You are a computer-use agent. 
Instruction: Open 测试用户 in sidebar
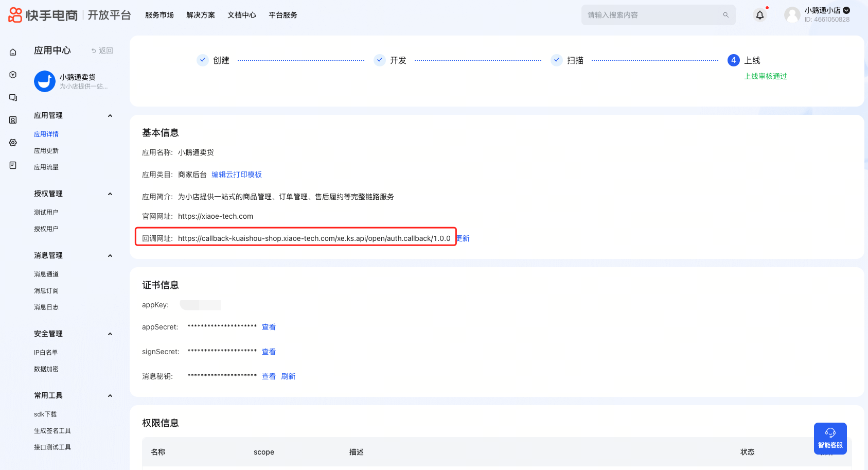(46, 213)
